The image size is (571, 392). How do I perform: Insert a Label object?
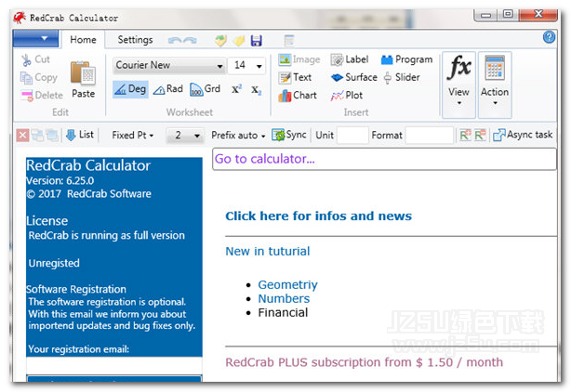350,59
